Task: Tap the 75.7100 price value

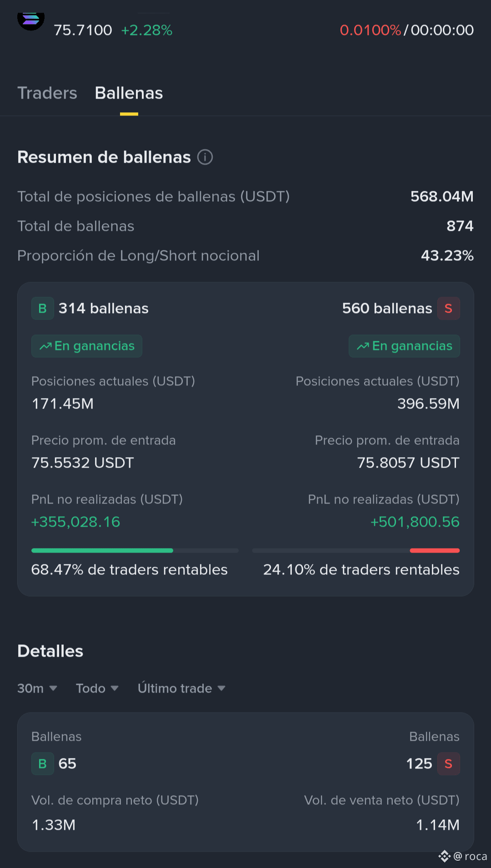Action: (83, 30)
